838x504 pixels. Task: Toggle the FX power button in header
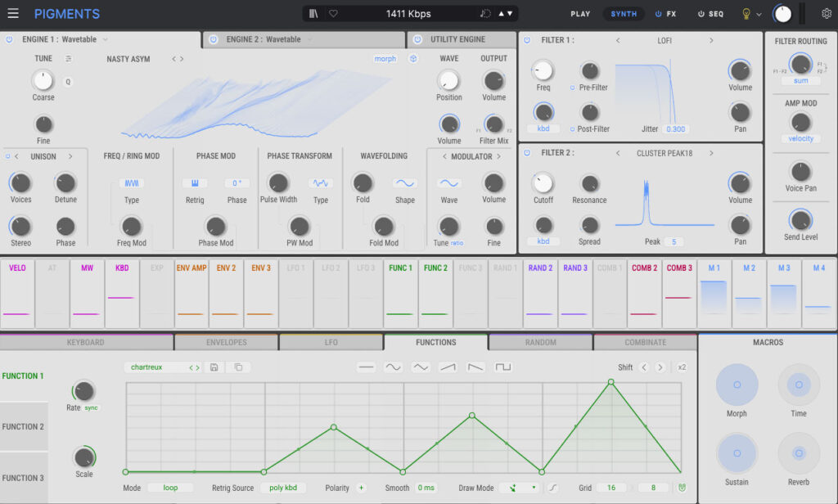coord(659,14)
